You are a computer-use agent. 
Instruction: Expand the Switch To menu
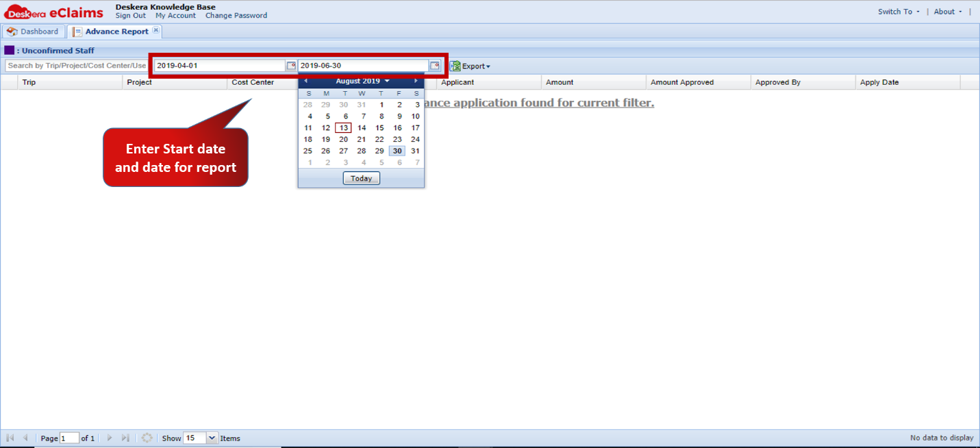coord(899,12)
